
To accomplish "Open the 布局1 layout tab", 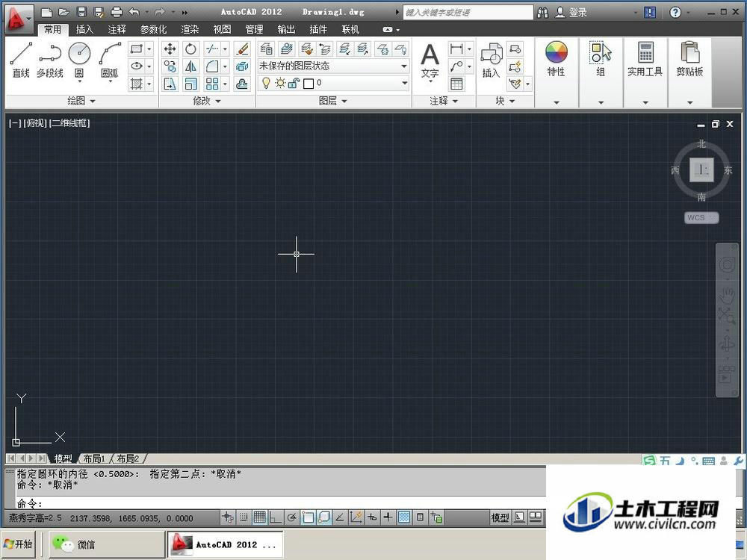I will pyautogui.click(x=94, y=458).
